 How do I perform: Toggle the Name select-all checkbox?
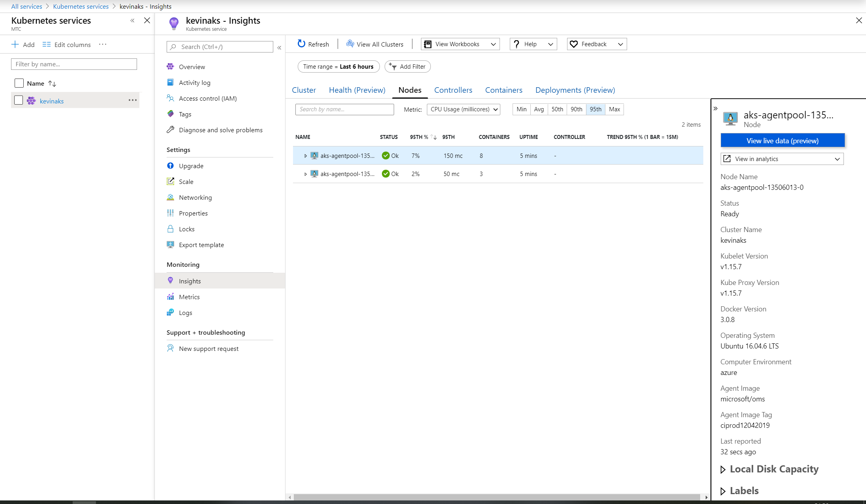click(19, 83)
